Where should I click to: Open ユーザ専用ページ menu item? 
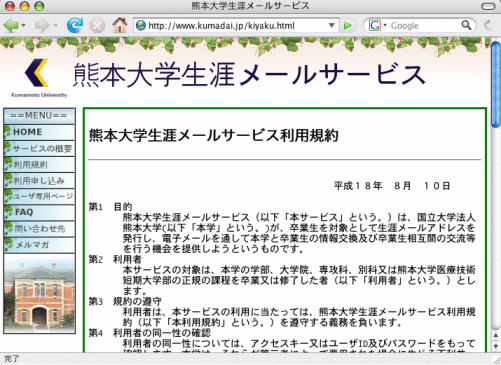coord(39,196)
